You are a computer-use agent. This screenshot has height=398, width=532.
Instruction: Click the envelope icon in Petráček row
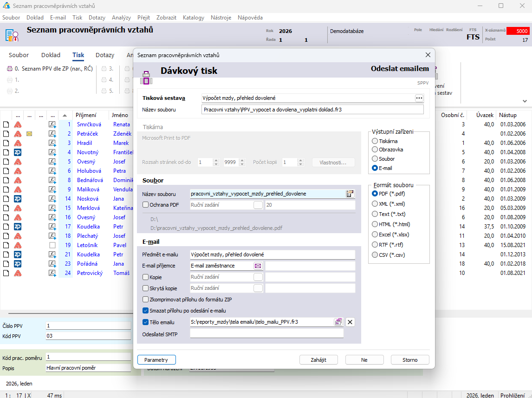[x=29, y=134]
